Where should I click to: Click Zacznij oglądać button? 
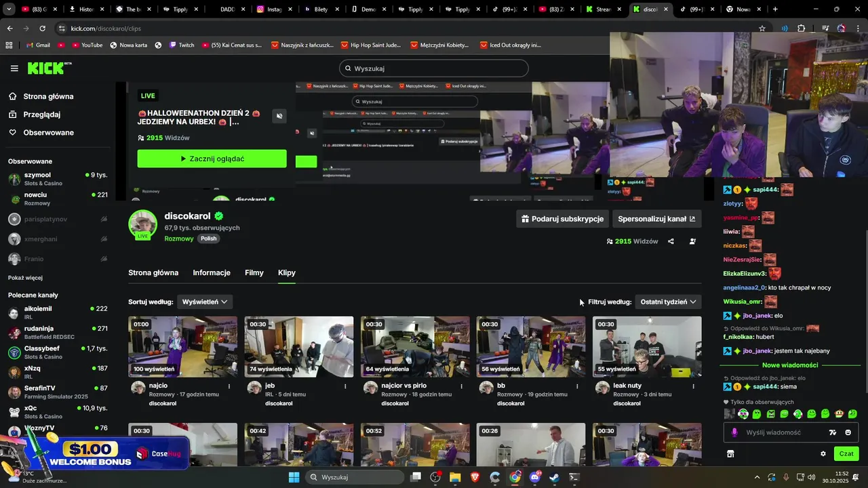tap(212, 159)
